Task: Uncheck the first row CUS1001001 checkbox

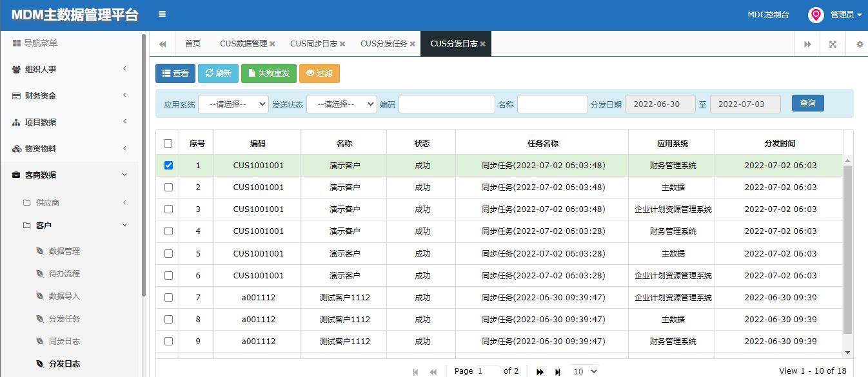Action: [168, 165]
